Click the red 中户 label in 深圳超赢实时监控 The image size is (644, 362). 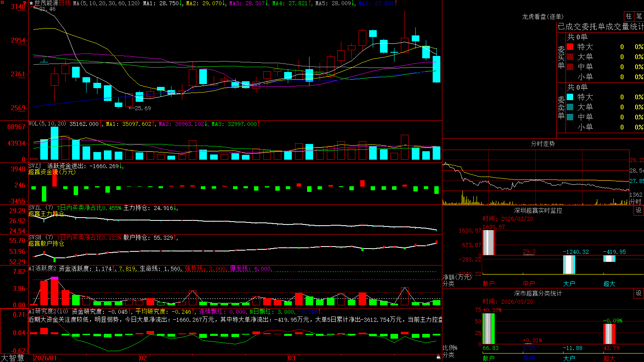[529, 284]
